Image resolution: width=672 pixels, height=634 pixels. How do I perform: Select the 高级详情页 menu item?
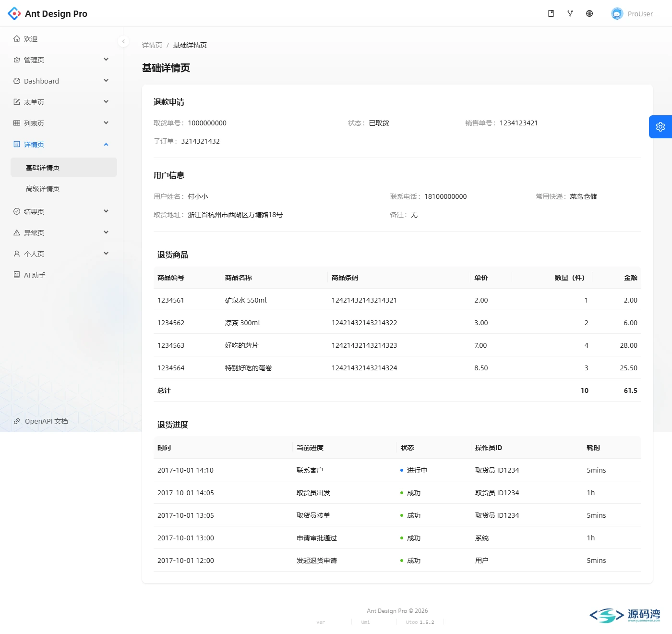[x=64, y=188]
